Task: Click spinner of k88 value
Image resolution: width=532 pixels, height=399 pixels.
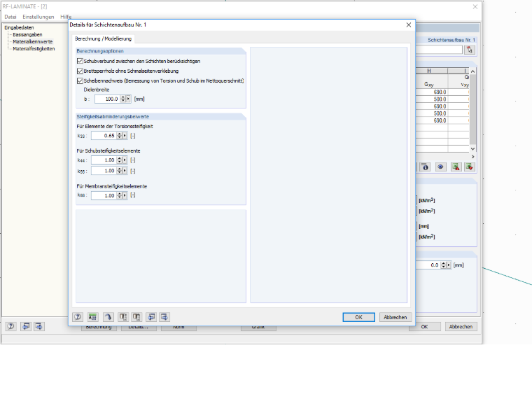Action: click(120, 195)
